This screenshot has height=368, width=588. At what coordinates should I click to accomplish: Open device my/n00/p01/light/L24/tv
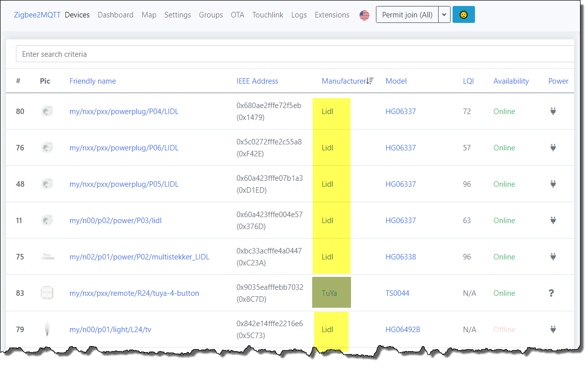(110, 330)
